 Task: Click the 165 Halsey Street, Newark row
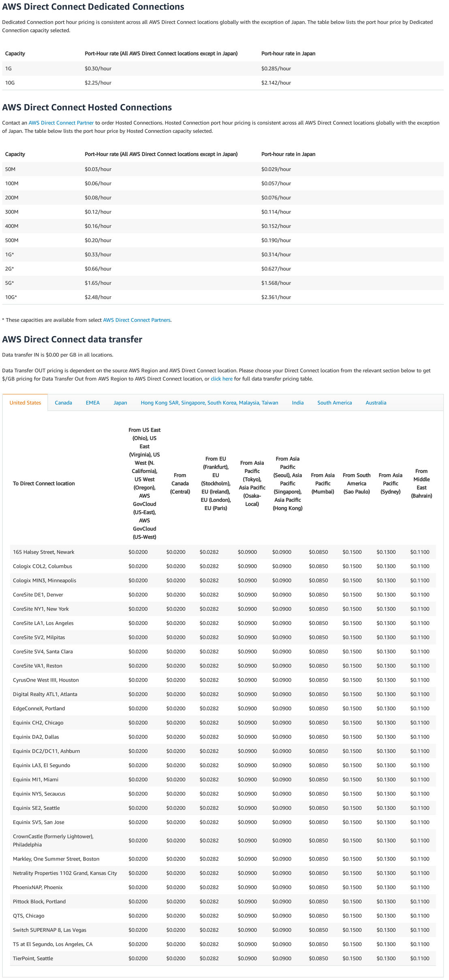223,552
